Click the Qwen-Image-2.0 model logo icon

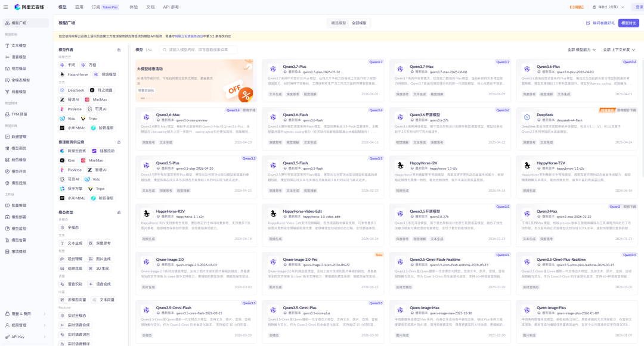[x=146, y=262]
